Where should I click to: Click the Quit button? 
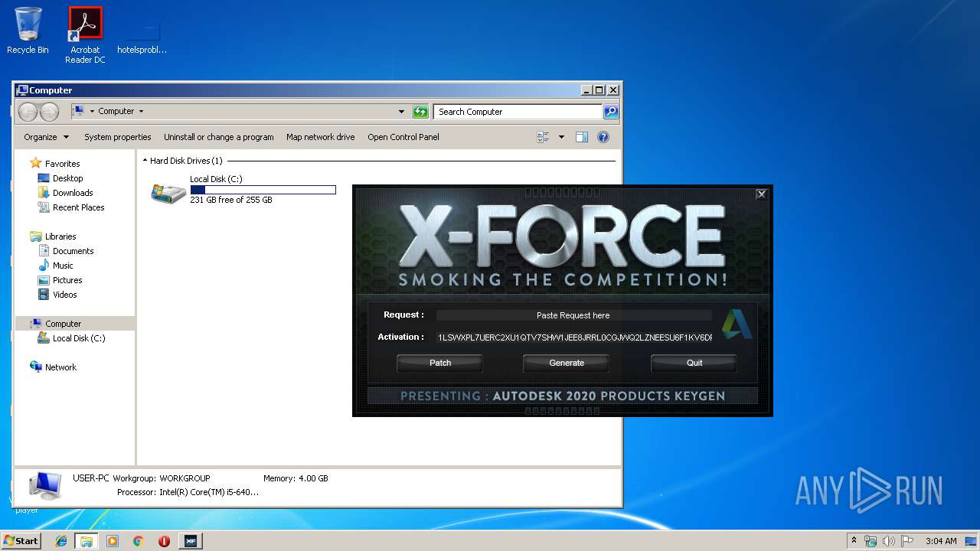tap(694, 363)
